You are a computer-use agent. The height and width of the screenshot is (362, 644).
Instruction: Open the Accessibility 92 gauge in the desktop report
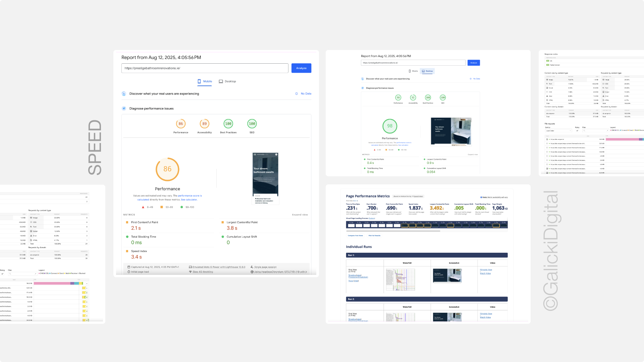(x=413, y=98)
